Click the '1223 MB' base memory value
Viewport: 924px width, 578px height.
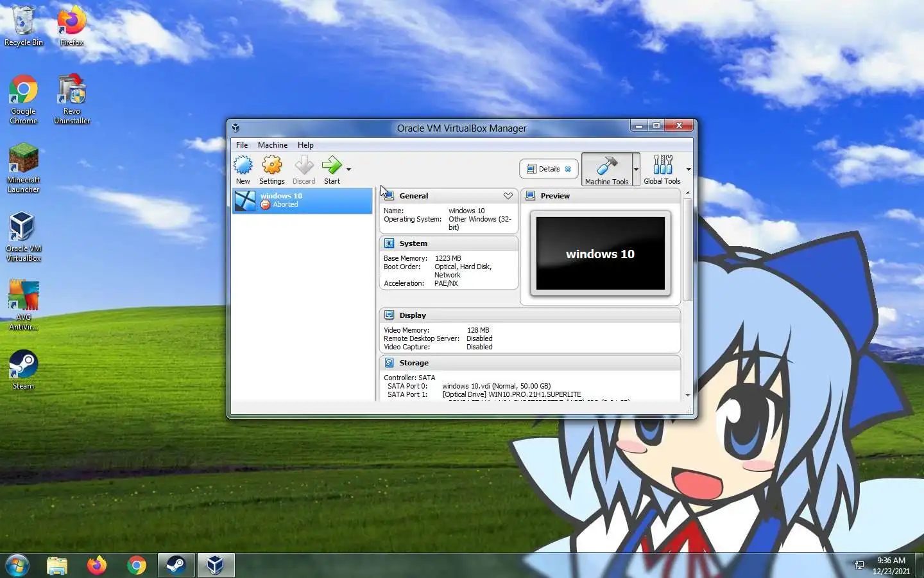pyautogui.click(x=448, y=258)
